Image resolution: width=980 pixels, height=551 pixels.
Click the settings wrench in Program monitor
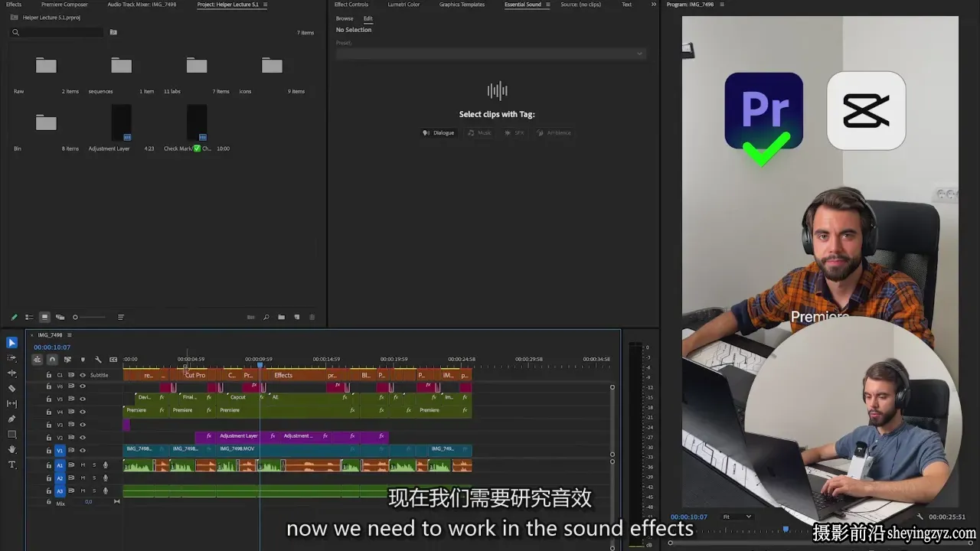(x=920, y=517)
